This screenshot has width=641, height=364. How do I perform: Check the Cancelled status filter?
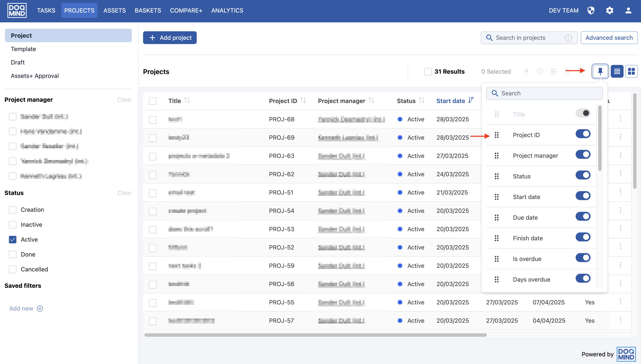pyautogui.click(x=13, y=269)
